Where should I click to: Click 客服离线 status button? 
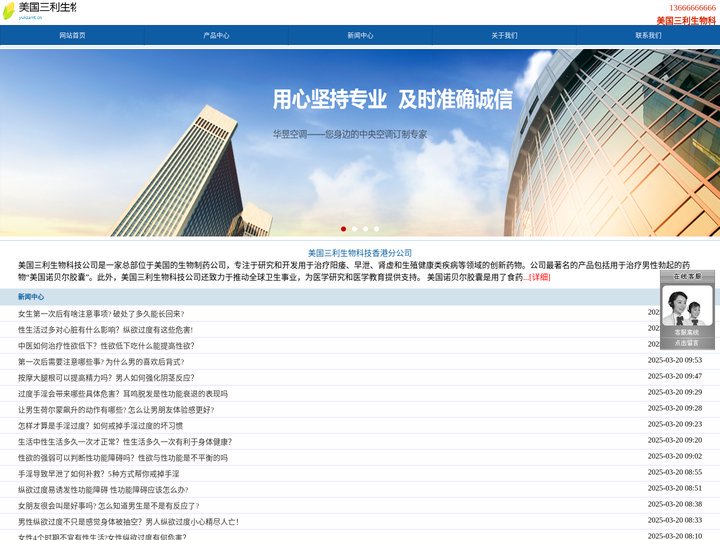687,332
